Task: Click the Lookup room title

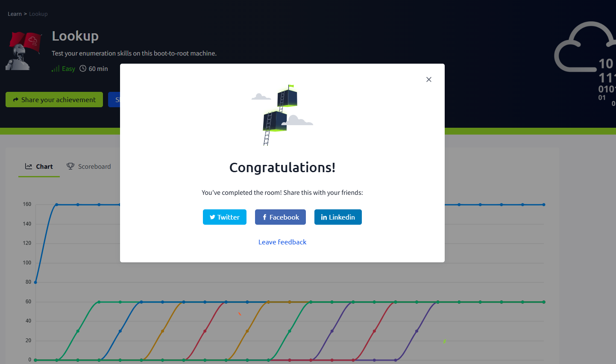Action: [75, 36]
